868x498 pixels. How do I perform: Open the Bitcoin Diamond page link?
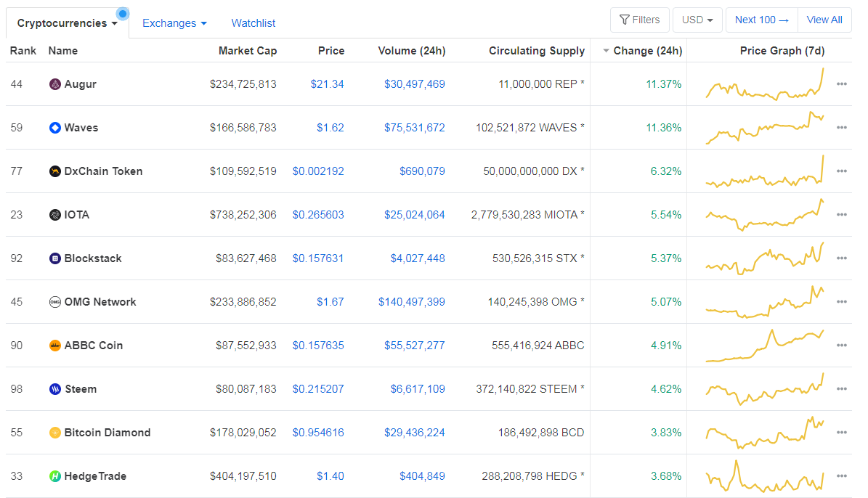point(108,433)
